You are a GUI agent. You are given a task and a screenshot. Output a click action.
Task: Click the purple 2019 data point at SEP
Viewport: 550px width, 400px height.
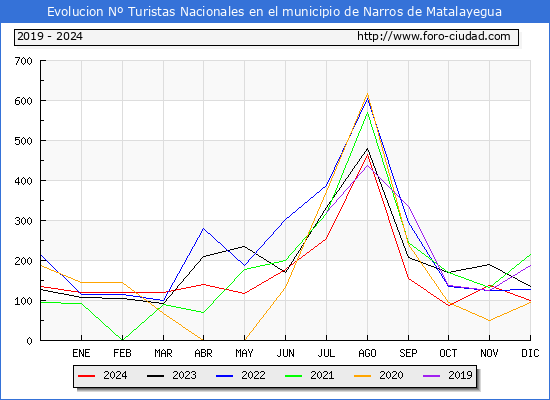[x=408, y=207]
